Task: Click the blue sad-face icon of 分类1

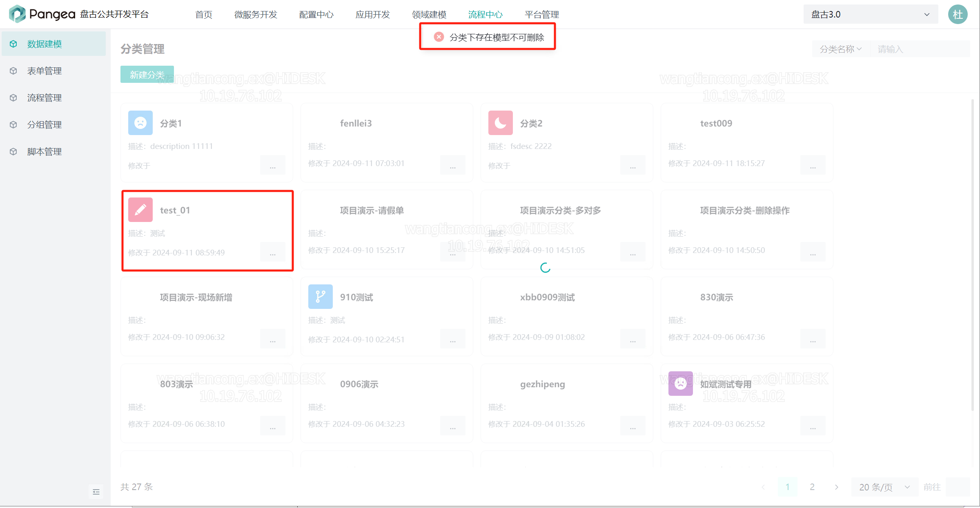Action: (140, 123)
